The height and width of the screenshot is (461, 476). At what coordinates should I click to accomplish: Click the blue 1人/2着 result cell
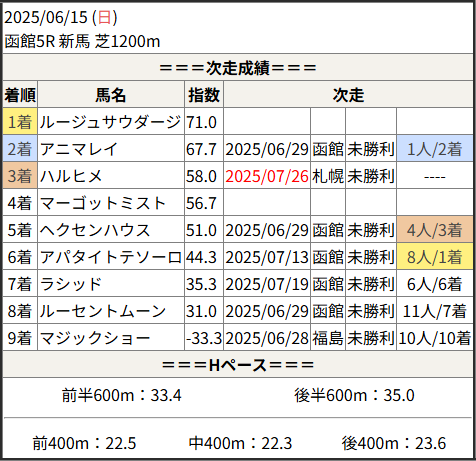(434, 149)
